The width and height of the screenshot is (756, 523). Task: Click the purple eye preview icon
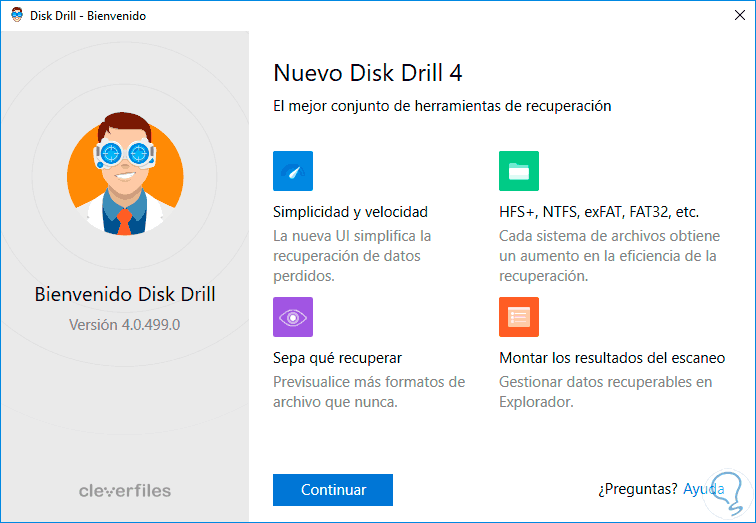293,317
